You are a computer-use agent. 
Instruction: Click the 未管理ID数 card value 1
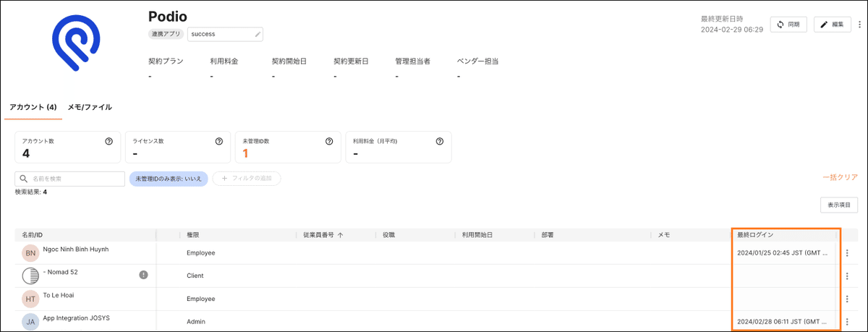coord(245,153)
